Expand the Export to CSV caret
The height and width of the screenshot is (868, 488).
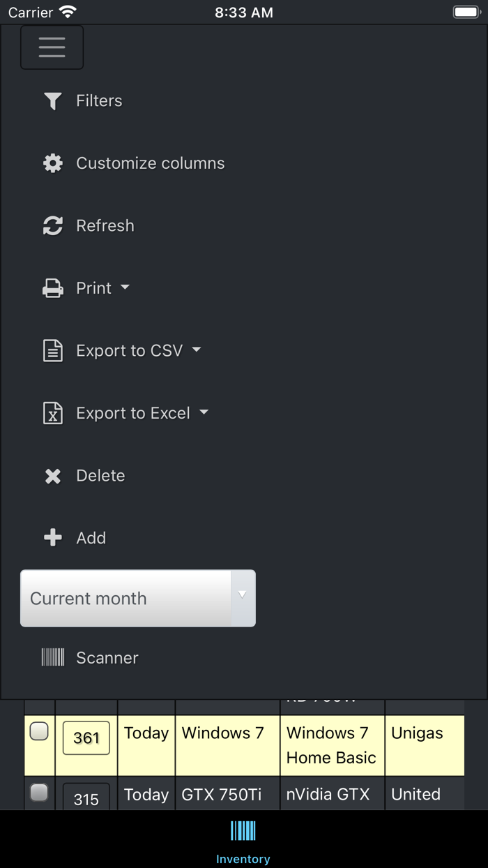pyautogui.click(x=197, y=350)
